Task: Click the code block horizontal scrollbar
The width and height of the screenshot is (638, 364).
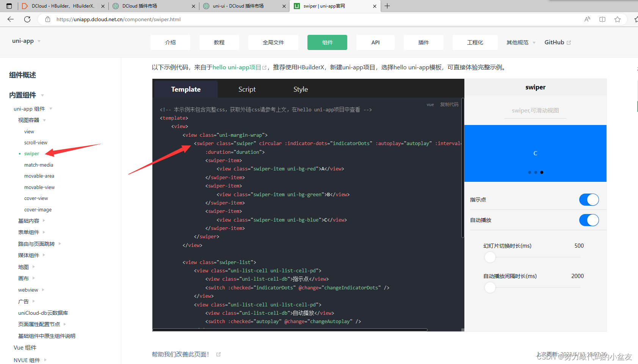Action: coord(290,330)
